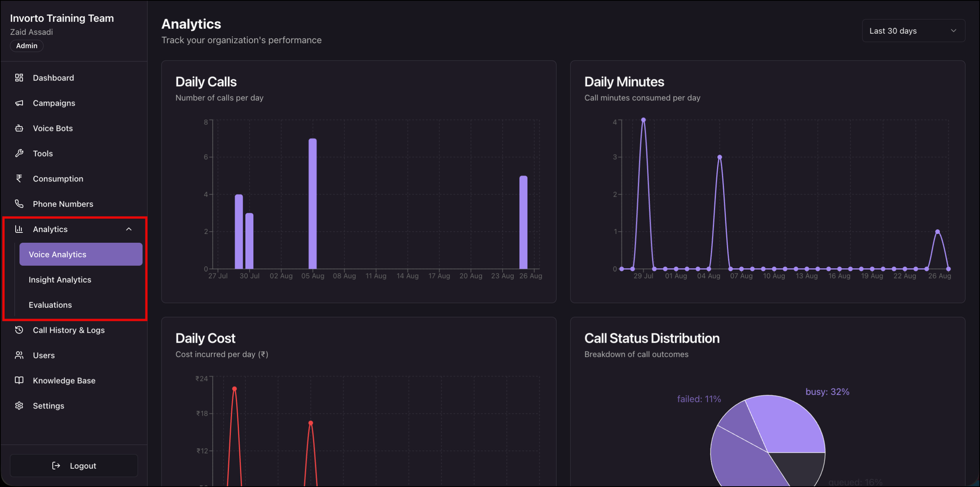The image size is (980, 487).
Task: Click the Call Status Distribution heading
Action: pos(652,338)
